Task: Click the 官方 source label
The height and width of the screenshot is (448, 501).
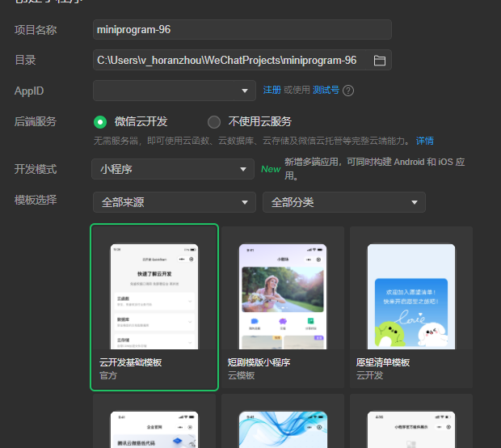Action: pos(108,375)
